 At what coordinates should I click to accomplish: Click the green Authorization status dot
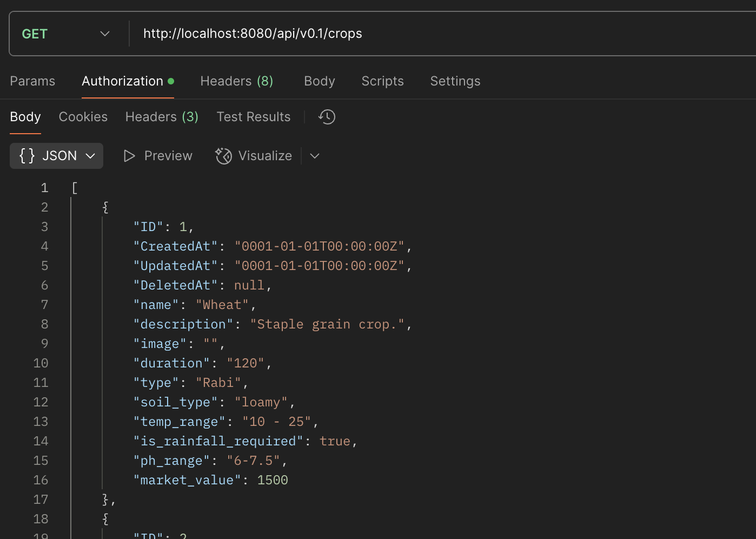coord(171,81)
